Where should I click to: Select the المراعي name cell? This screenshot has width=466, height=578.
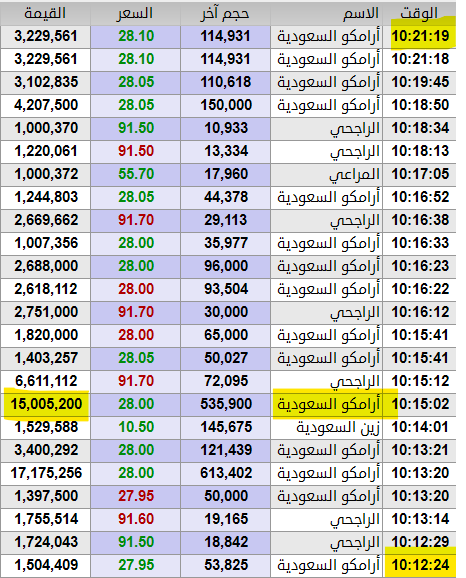[x=327, y=174]
